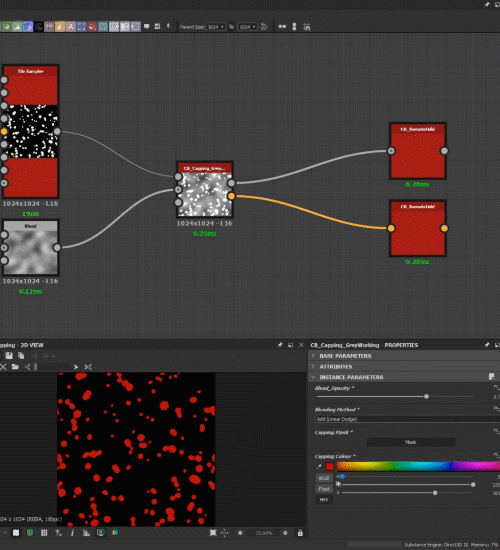The image size is (500, 550).
Task: Toggle tiling grid icon in 2D view
Action: tap(44, 533)
